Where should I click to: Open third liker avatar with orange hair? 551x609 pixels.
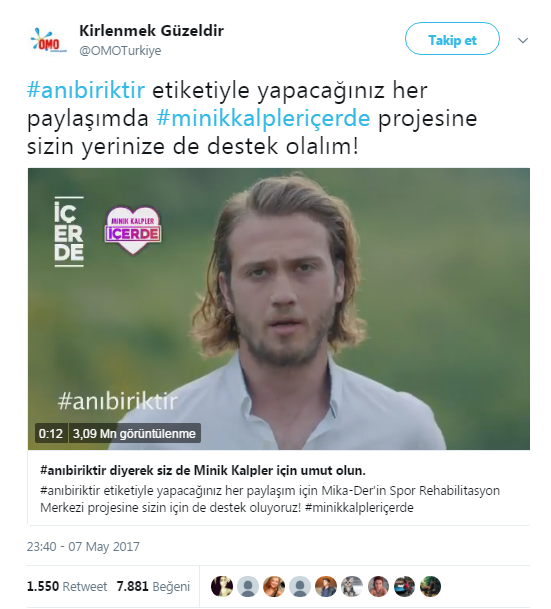pyautogui.click(x=274, y=586)
